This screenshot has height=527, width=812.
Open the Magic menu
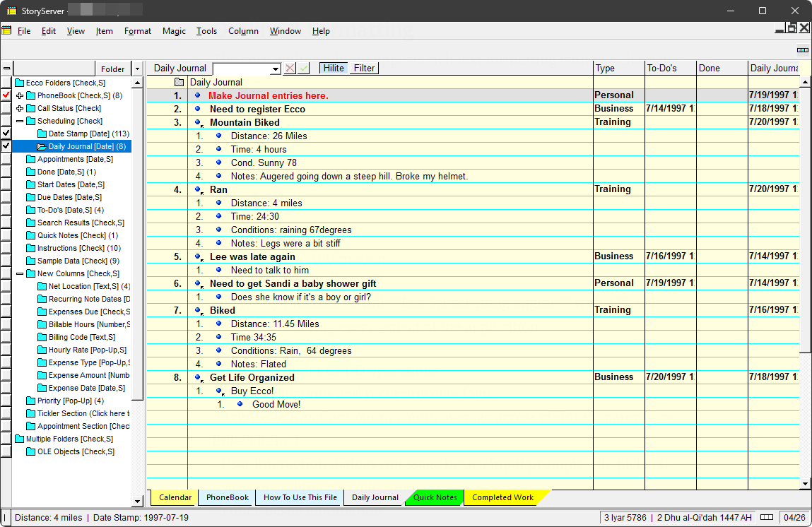coord(174,31)
